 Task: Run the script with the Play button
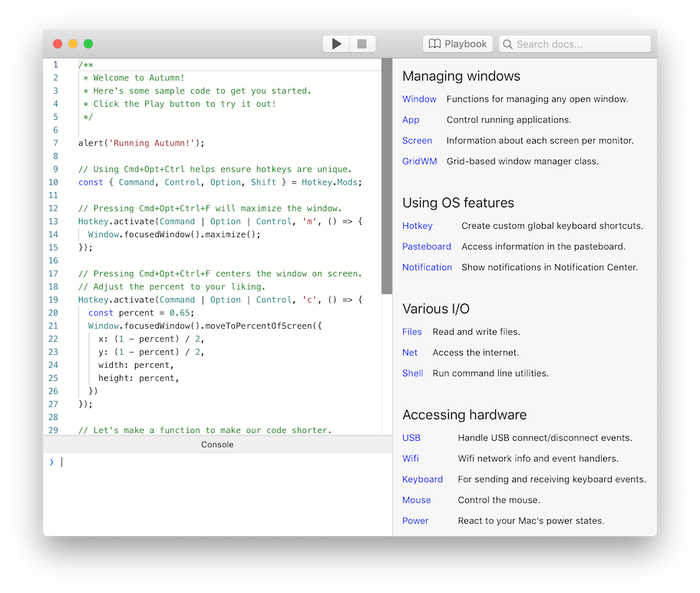pyautogui.click(x=336, y=44)
